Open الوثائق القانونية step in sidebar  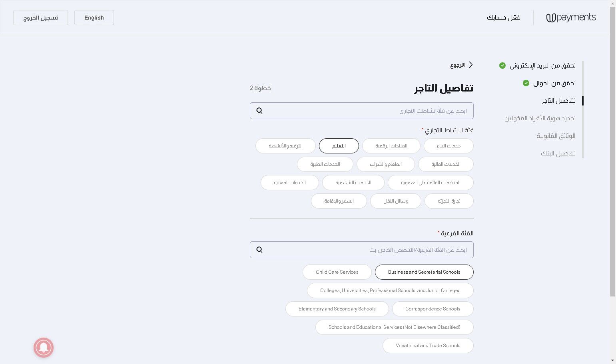tap(556, 136)
